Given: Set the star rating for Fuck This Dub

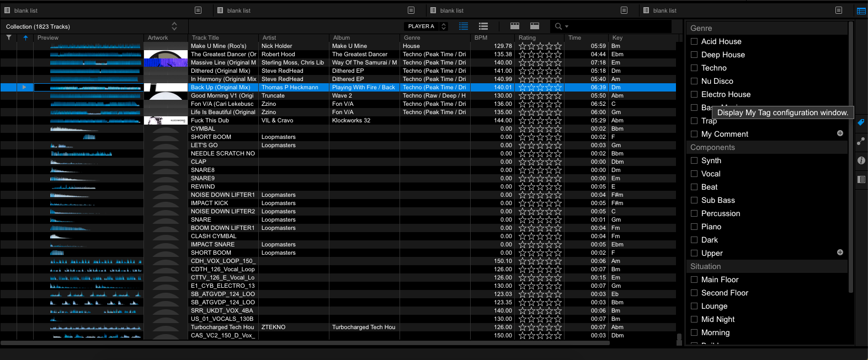Looking at the screenshot, I should point(540,121).
